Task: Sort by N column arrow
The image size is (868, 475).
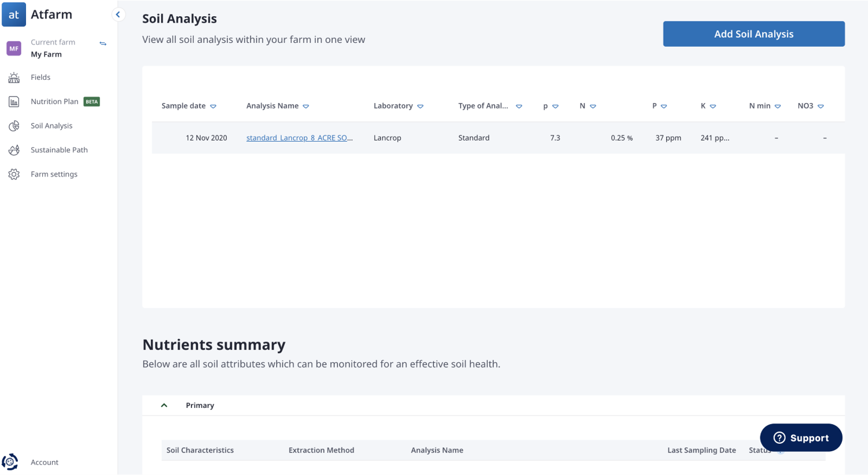Action: (x=593, y=106)
